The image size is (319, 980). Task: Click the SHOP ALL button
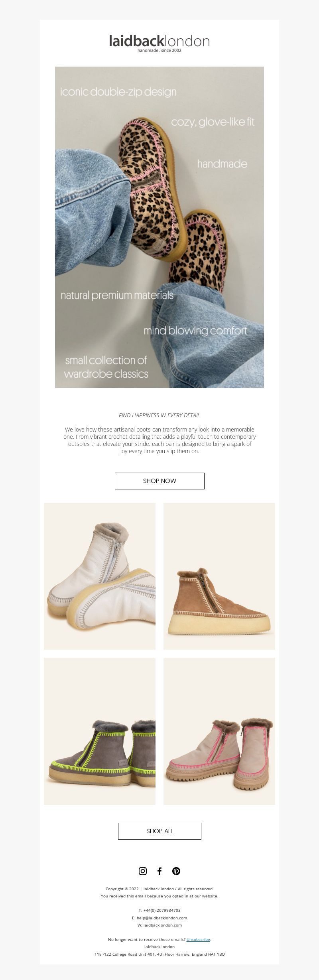point(159,831)
